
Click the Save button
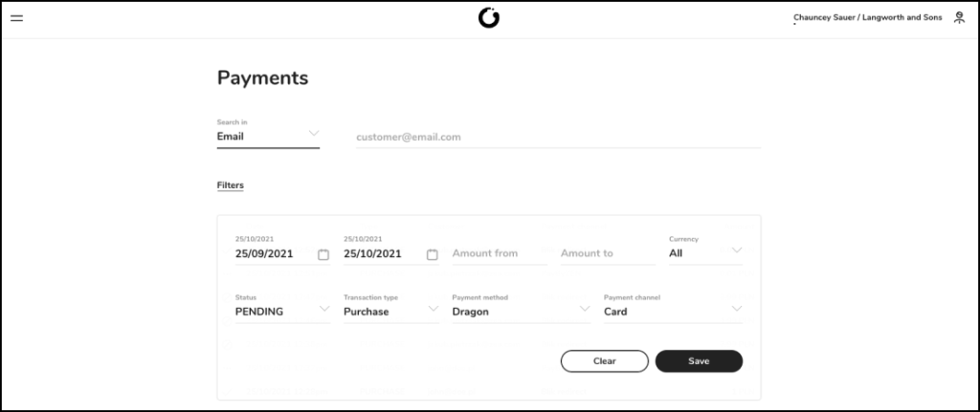pyautogui.click(x=699, y=360)
